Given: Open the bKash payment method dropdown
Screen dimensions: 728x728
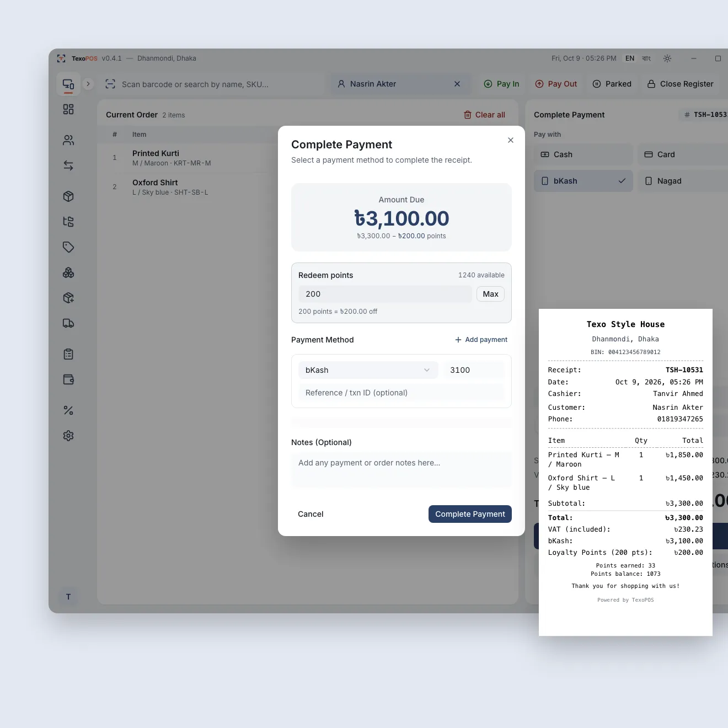Looking at the screenshot, I should tap(368, 370).
